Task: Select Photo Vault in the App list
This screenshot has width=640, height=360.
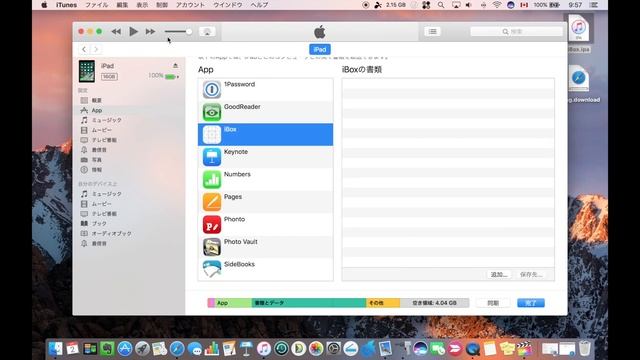Action: coord(265,247)
